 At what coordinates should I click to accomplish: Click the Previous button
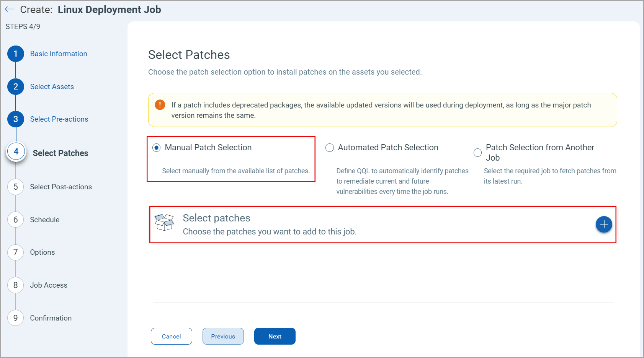coord(223,336)
